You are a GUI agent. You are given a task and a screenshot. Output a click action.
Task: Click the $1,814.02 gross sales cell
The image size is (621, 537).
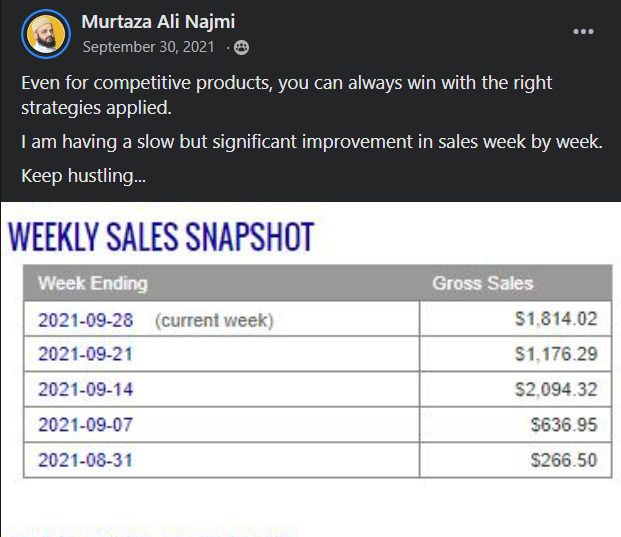[516, 319]
